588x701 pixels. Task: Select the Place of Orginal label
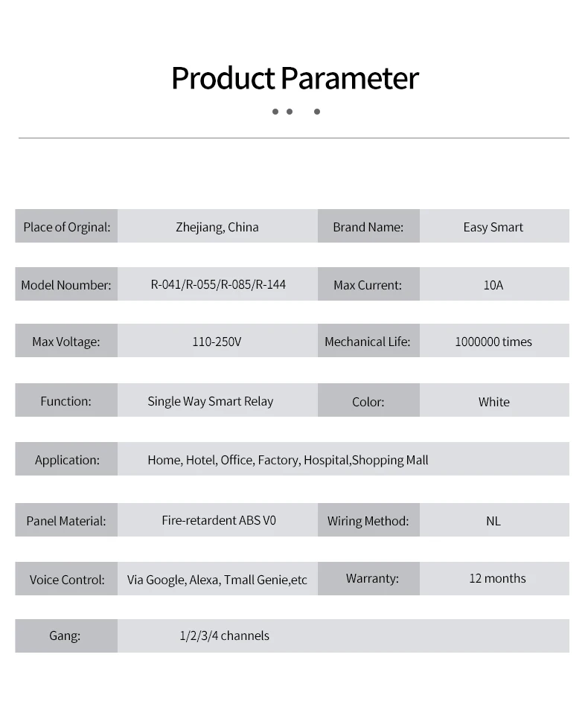pos(66,227)
